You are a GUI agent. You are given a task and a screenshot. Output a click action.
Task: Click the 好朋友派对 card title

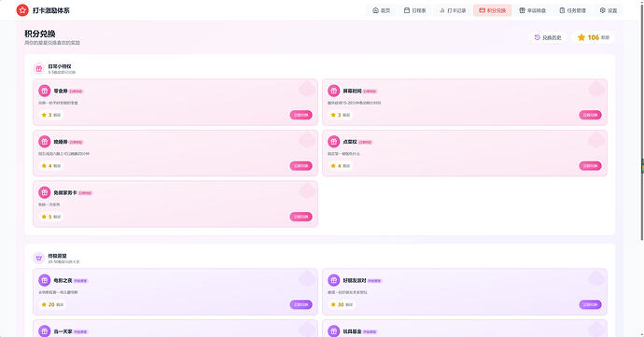355,281
